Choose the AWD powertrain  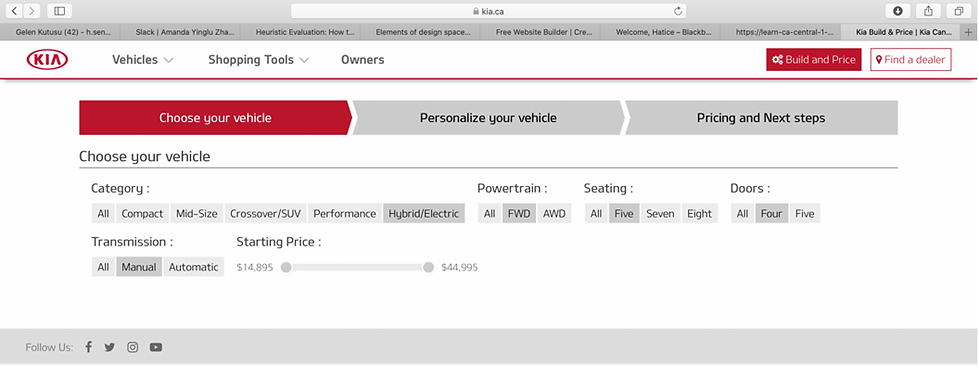tap(554, 214)
